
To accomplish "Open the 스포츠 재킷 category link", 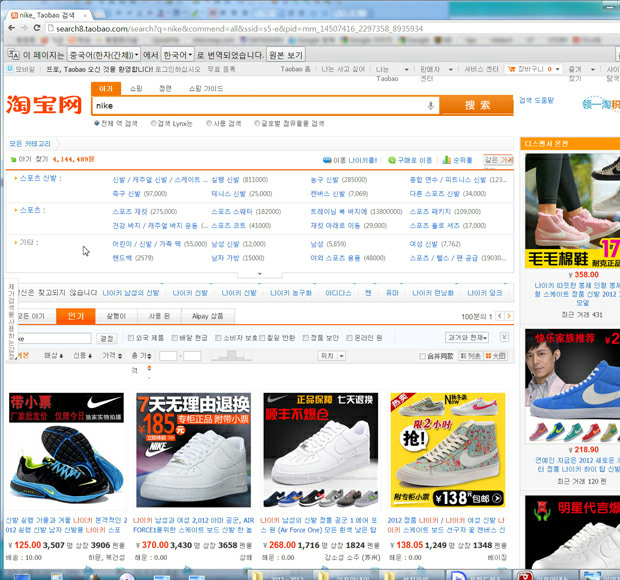I will 130,212.
